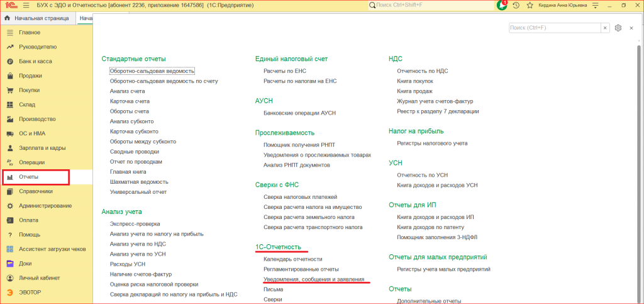
Task: Open Регламентированные отчеты
Action: pos(301,269)
